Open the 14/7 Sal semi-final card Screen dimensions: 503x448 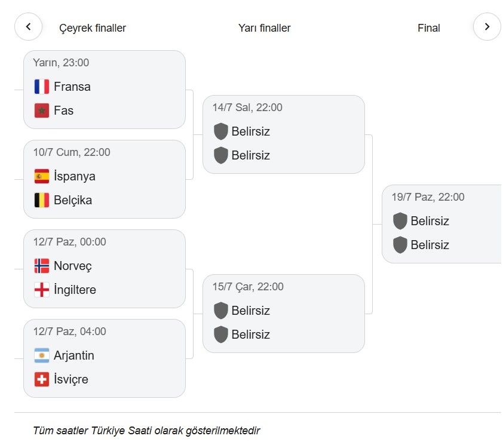click(x=284, y=134)
